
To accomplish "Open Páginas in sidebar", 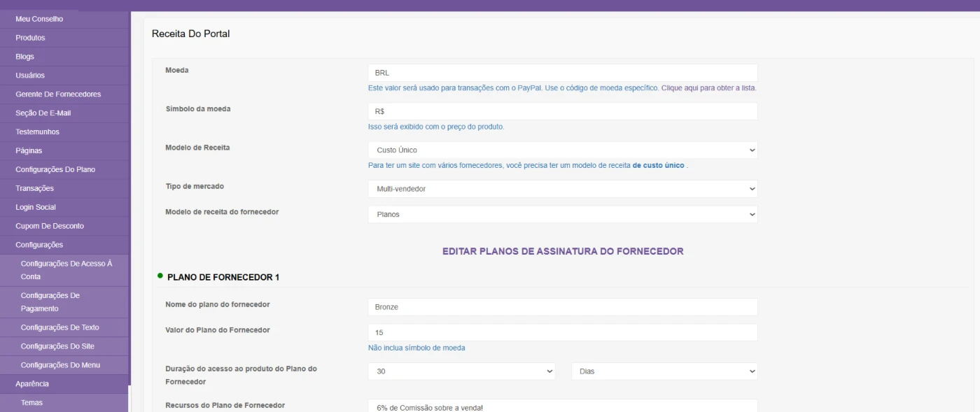I will 64,151.
